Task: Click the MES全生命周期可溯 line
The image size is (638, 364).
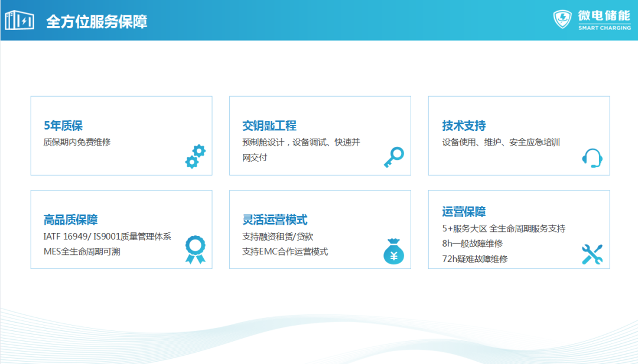Action: [x=82, y=251]
